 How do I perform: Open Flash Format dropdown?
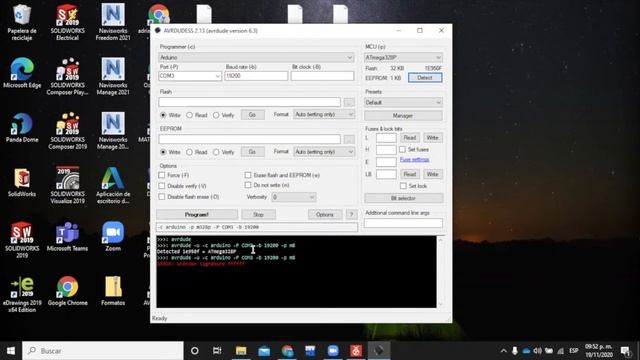point(324,115)
